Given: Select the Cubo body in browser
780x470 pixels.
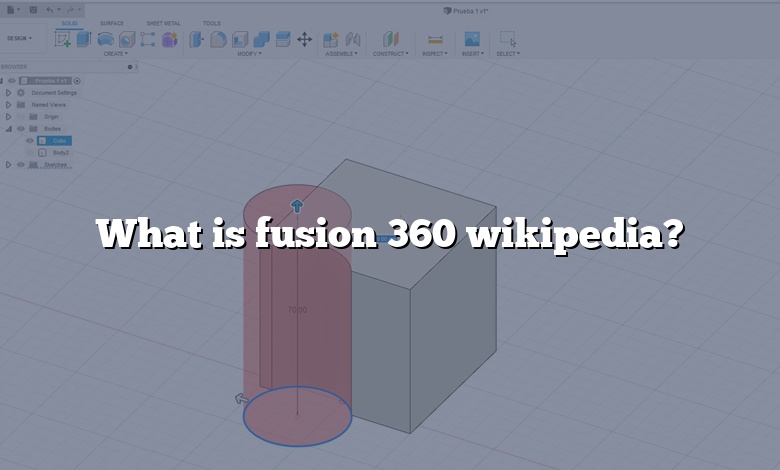Looking at the screenshot, I should pyautogui.click(x=55, y=141).
